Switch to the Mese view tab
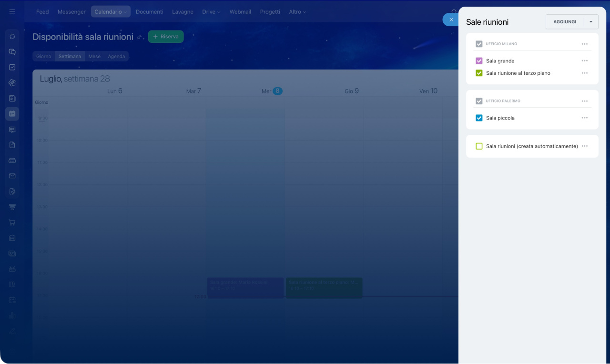 (x=94, y=56)
